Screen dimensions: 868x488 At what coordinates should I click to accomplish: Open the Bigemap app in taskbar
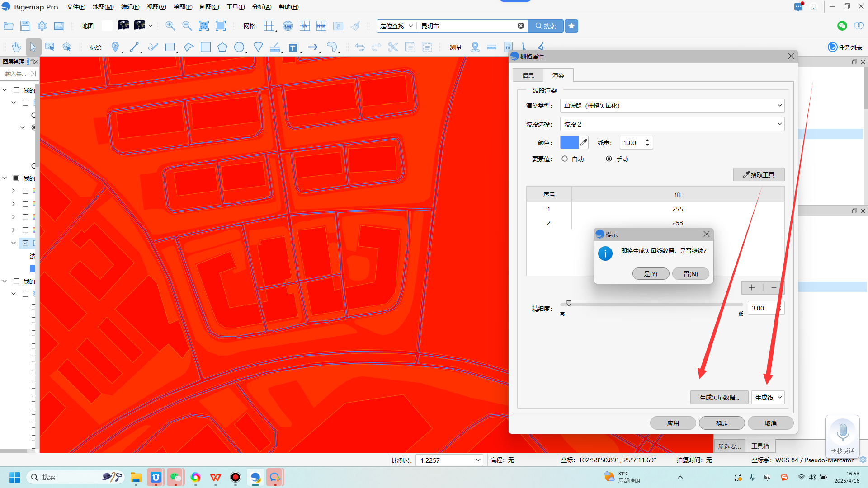(x=255, y=477)
